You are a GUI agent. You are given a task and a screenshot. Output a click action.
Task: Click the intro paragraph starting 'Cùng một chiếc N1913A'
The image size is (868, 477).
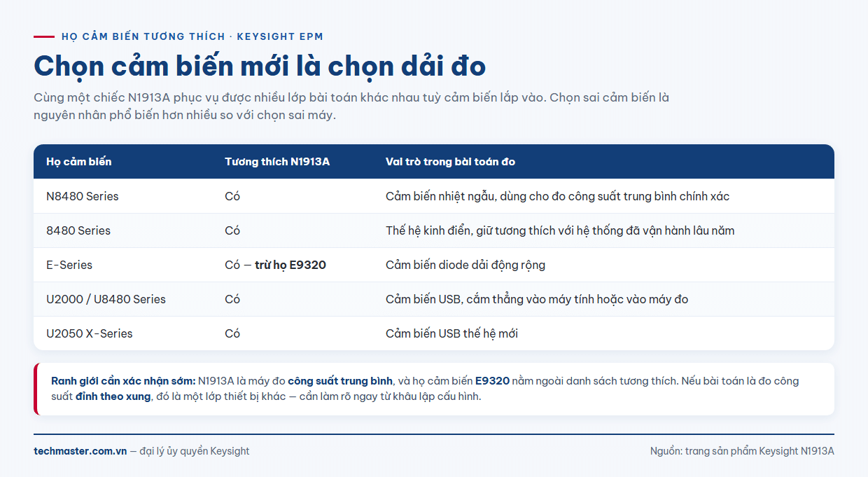[351, 106]
